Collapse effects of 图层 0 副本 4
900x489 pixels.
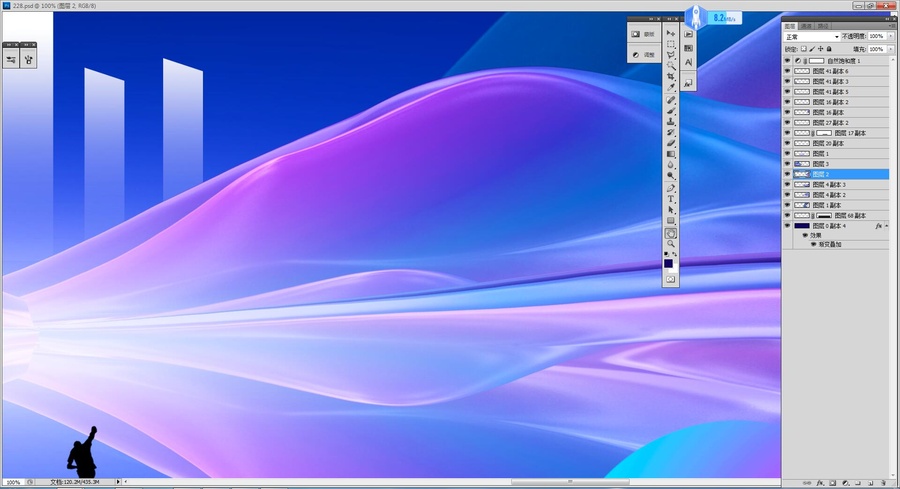click(887, 226)
